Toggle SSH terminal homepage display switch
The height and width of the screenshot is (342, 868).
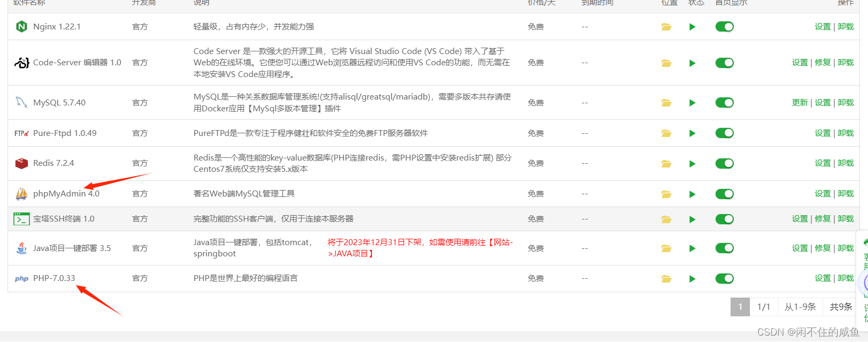coord(725,219)
